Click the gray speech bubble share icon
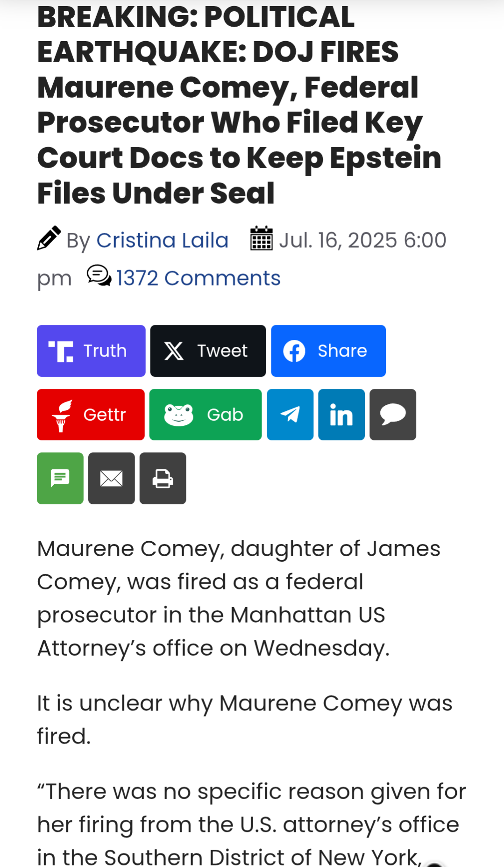The width and height of the screenshot is (504, 867). click(393, 415)
